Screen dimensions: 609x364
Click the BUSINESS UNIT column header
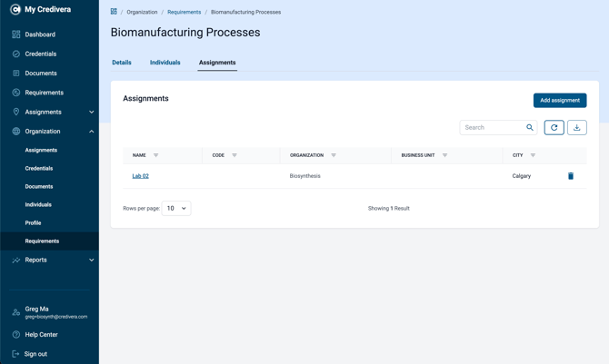click(x=418, y=155)
